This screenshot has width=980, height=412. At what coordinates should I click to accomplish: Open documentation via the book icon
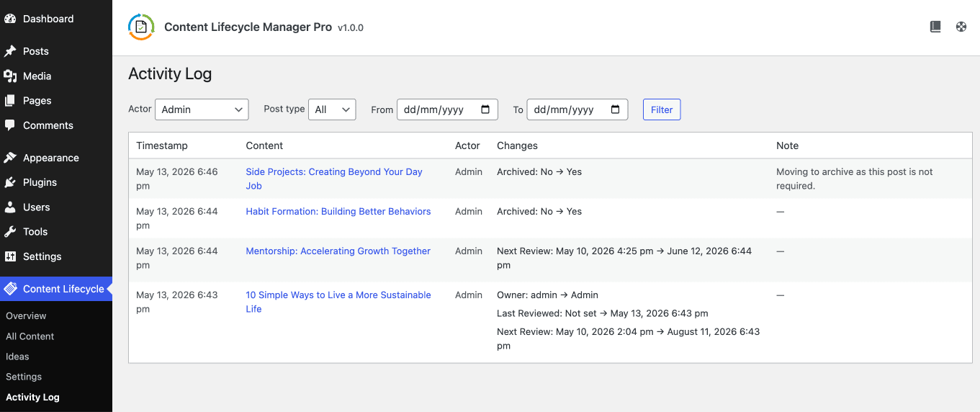pyautogui.click(x=935, y=27)
